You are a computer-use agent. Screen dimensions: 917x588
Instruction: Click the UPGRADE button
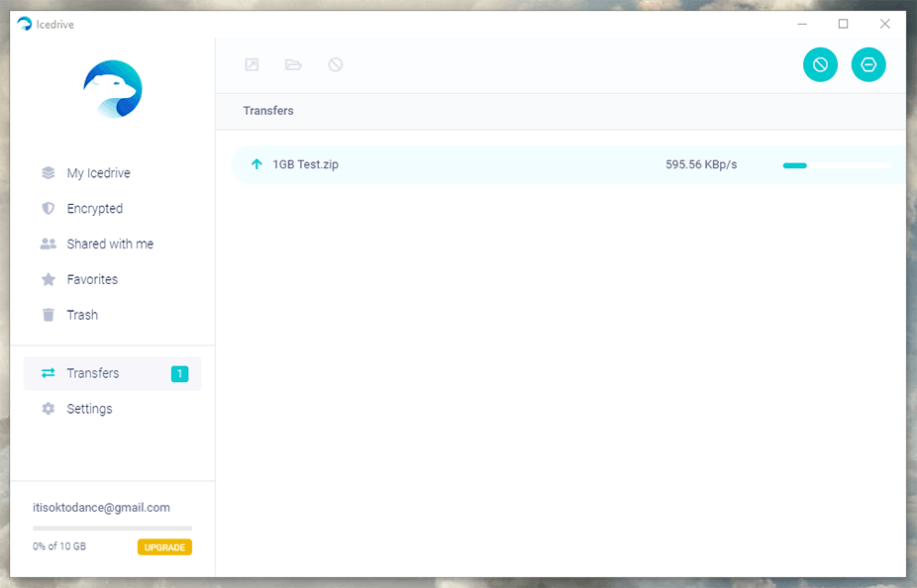click(164, 546)
